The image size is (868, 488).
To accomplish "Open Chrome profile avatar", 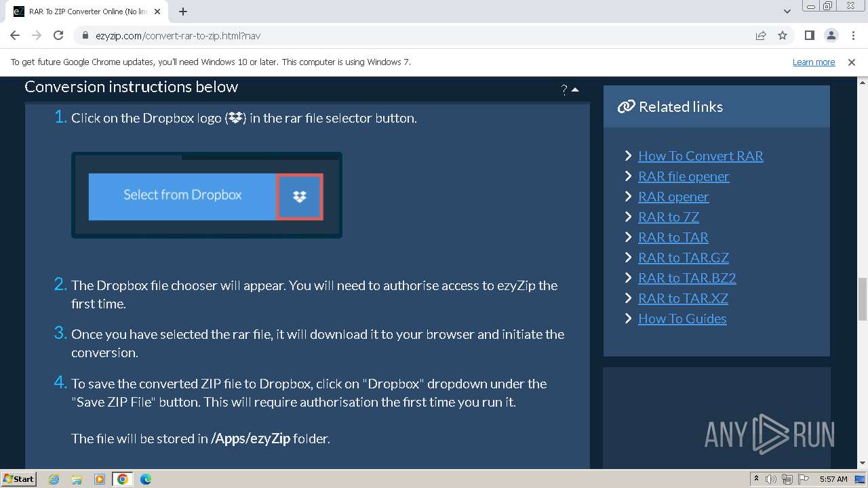I will click(x=831, y=35).
